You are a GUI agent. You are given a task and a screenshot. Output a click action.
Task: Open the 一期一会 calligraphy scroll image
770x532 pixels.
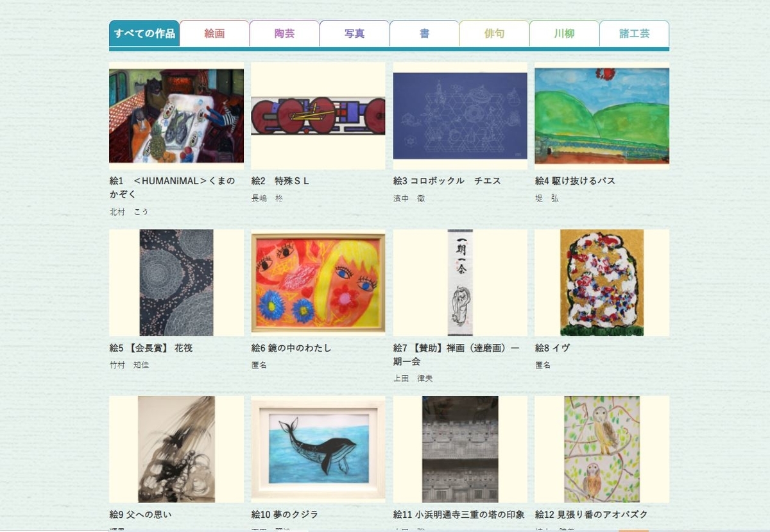coord(460,283)
